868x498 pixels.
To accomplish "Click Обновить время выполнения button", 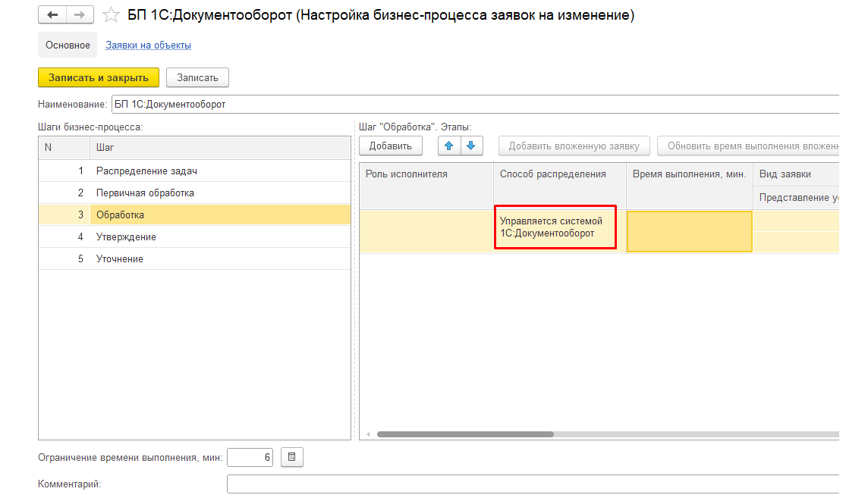I will coord(748,146).
